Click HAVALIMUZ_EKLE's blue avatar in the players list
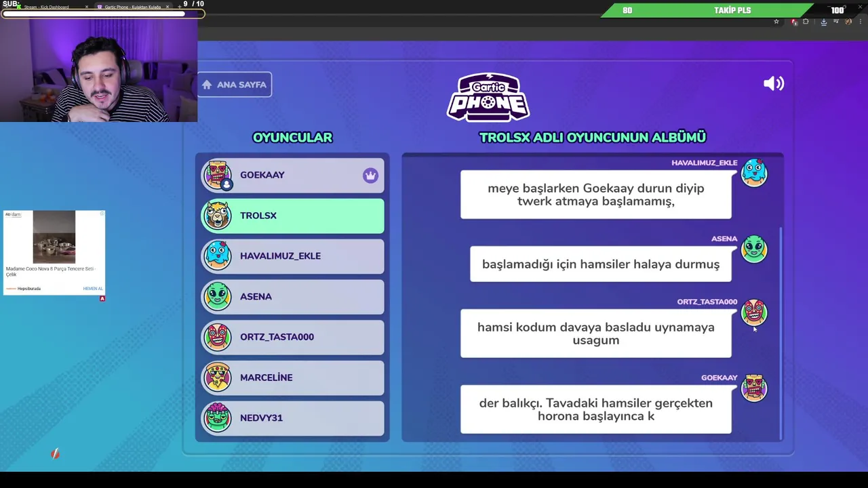868x488 pixels. 218,256
